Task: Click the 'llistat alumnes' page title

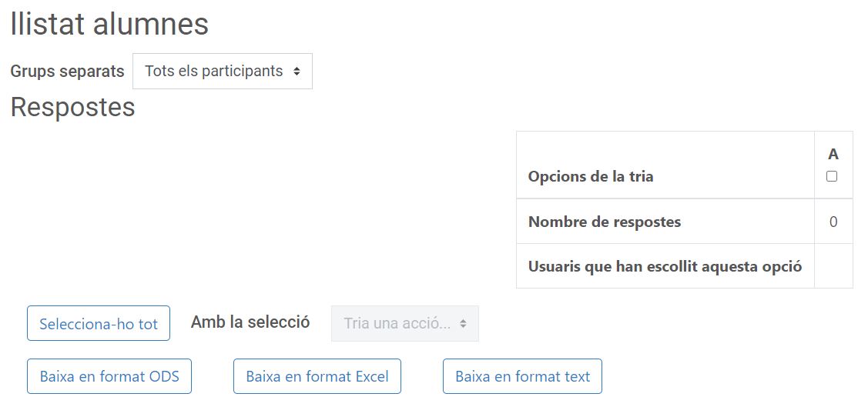Action: coord(109,25)
